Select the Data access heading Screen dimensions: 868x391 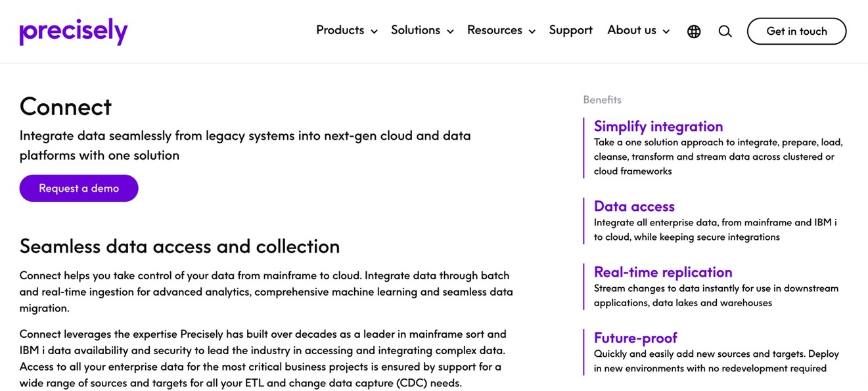click(x=634, y=206)
